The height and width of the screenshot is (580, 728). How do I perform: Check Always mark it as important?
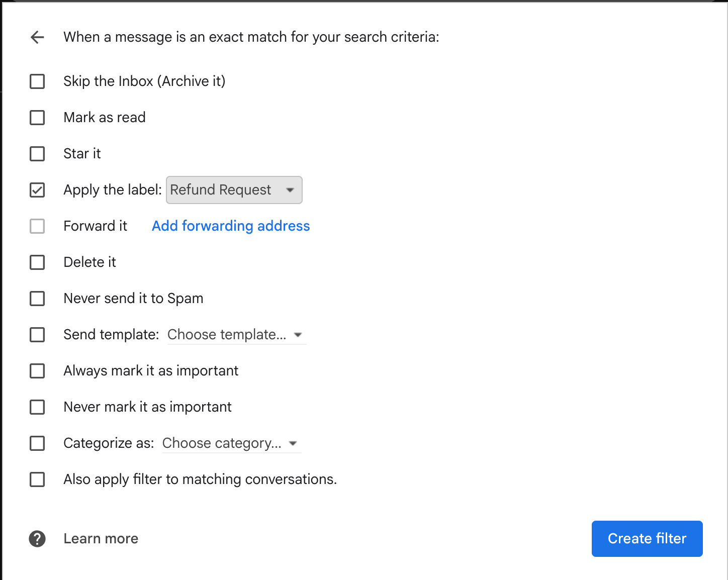click(37, 371)
